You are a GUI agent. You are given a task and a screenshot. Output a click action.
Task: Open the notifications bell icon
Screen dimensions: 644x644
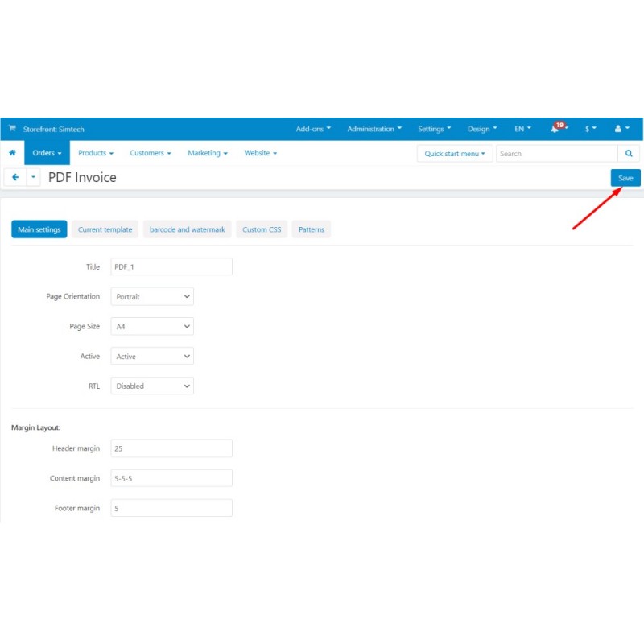coord(556,129)
